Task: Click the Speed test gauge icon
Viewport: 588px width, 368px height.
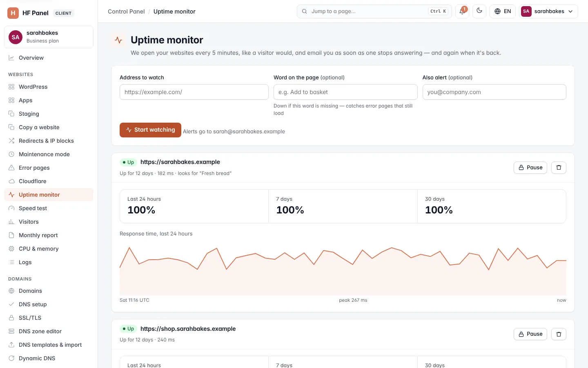Action: [x=11, y=208]
